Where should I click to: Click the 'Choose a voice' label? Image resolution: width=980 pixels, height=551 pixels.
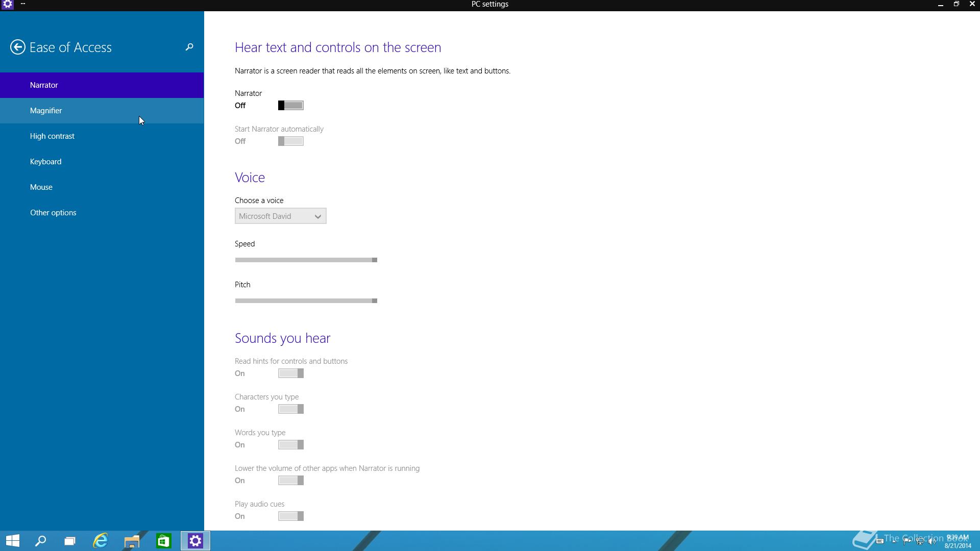(259, 201)
